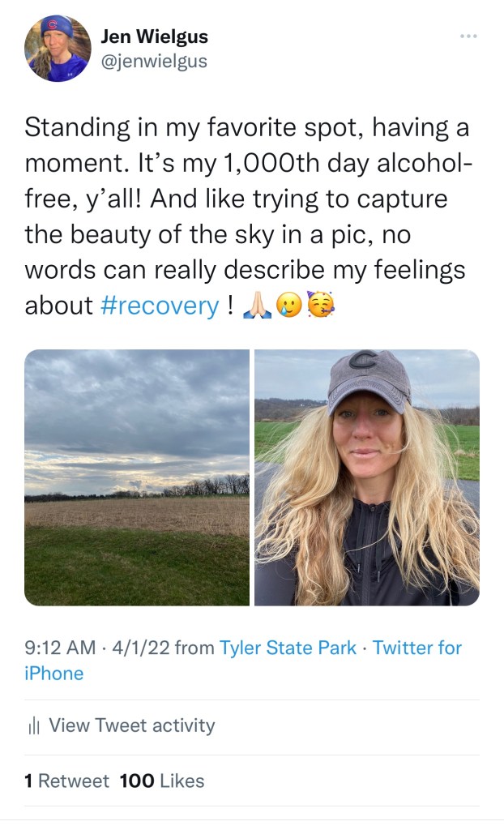Click the smiling face with tear emoji

point(291,306)
